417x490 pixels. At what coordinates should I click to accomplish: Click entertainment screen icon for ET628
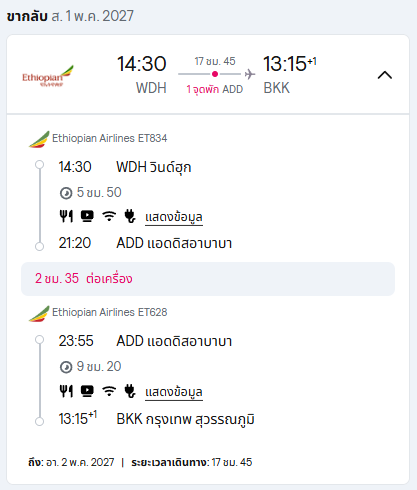coord(87,391)
